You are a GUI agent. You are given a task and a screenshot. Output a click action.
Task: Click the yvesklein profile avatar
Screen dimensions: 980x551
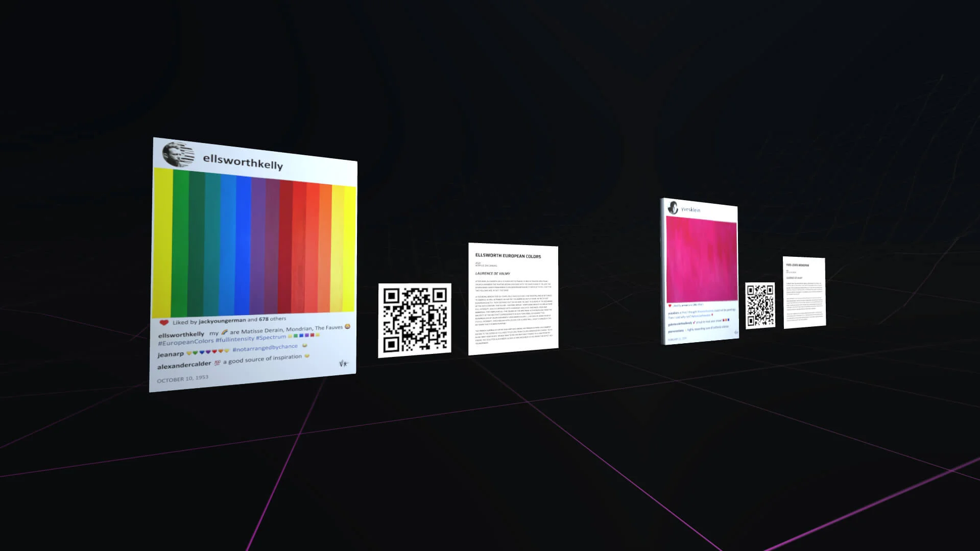point(673,207)
